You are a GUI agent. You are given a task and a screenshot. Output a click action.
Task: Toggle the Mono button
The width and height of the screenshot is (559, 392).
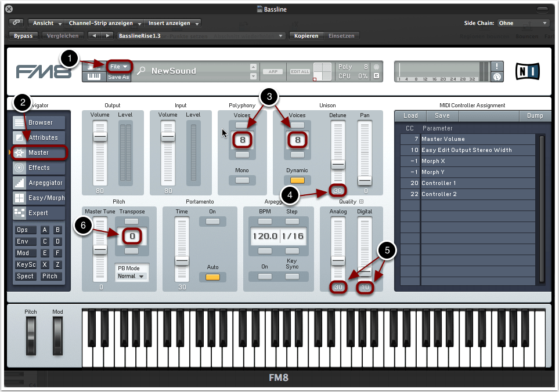tap(242, 180)
